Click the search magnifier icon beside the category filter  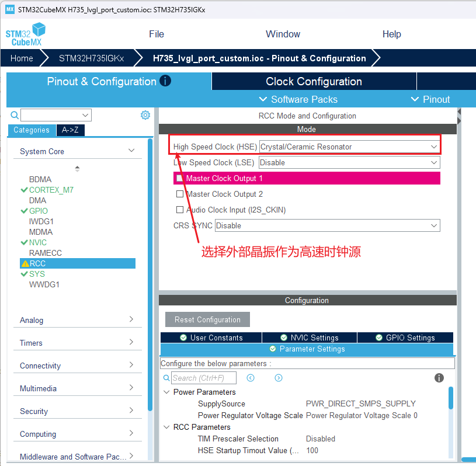click(x=14, y=115)
